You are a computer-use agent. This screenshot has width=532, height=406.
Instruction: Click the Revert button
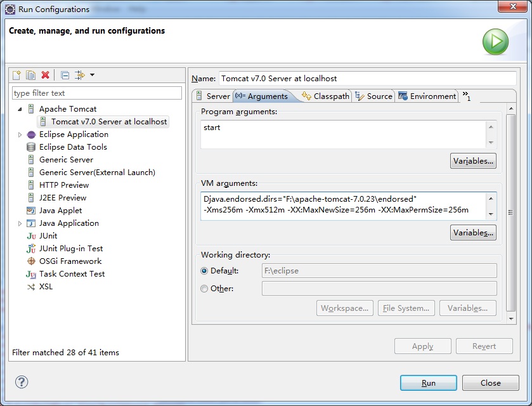click(484, 346)
